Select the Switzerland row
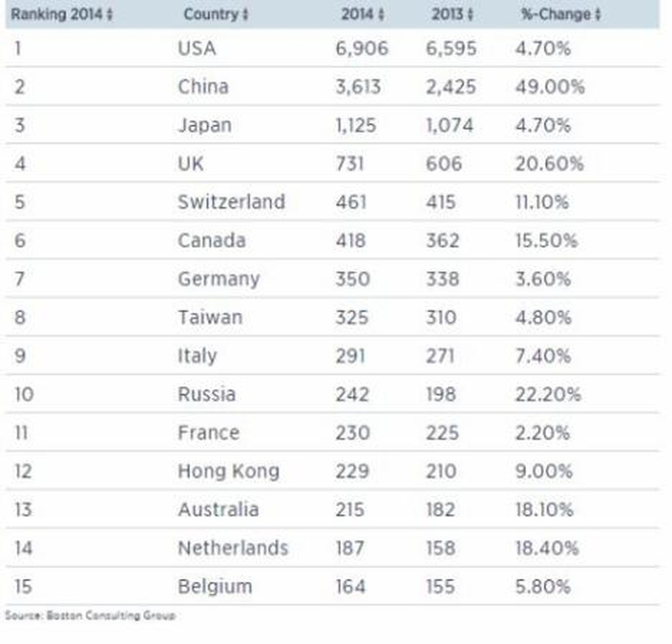Image resolution: width=672 pixels, height=644 pixels. click(231, 202)
